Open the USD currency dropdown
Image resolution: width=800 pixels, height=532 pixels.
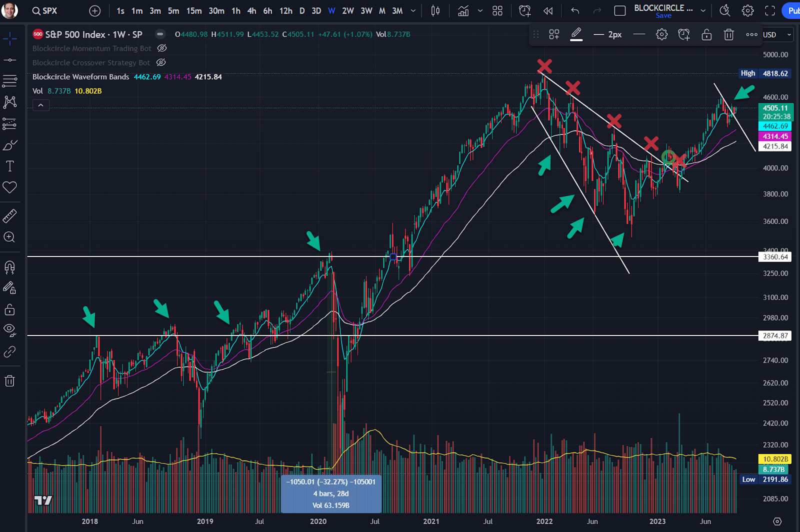click(777, 34)
